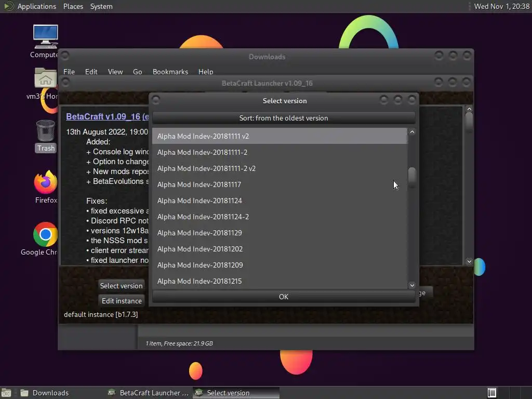Click version list scrollbar up arrow
Image resolution: width=532 pixels, height=399 pixels.
(412, 132)
